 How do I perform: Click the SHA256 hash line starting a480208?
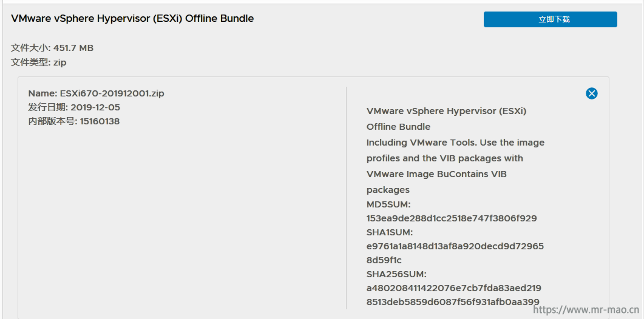pyautogui.click(x=454, y=288)
